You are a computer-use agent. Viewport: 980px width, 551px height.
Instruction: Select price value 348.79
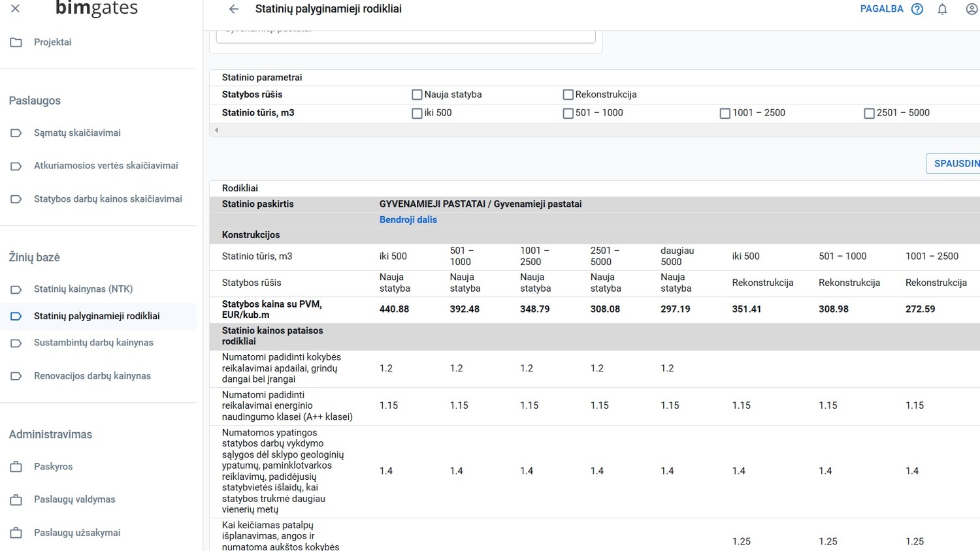click(534, 309)
